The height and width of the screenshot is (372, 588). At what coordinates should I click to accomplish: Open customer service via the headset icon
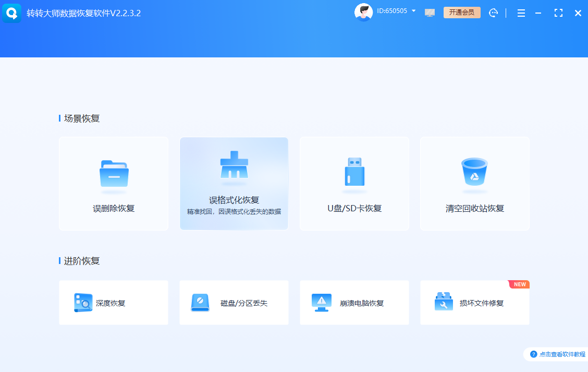[x=493, y=12]
